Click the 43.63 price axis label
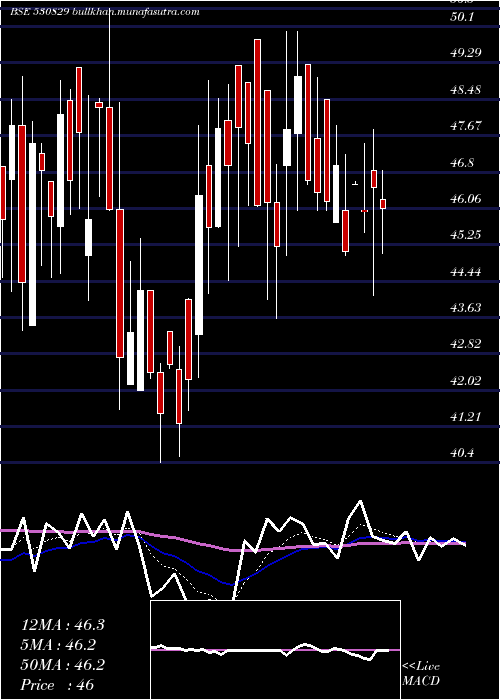 (465, 308)
